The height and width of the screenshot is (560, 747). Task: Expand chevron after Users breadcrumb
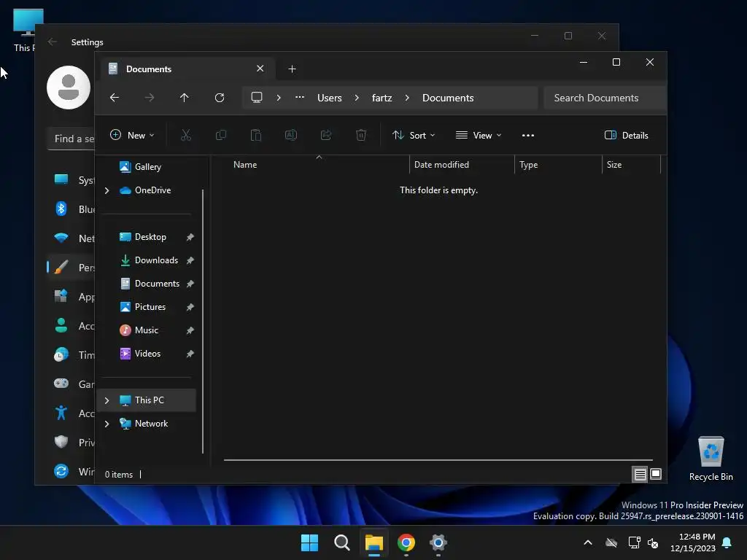[x=357, y=98]
